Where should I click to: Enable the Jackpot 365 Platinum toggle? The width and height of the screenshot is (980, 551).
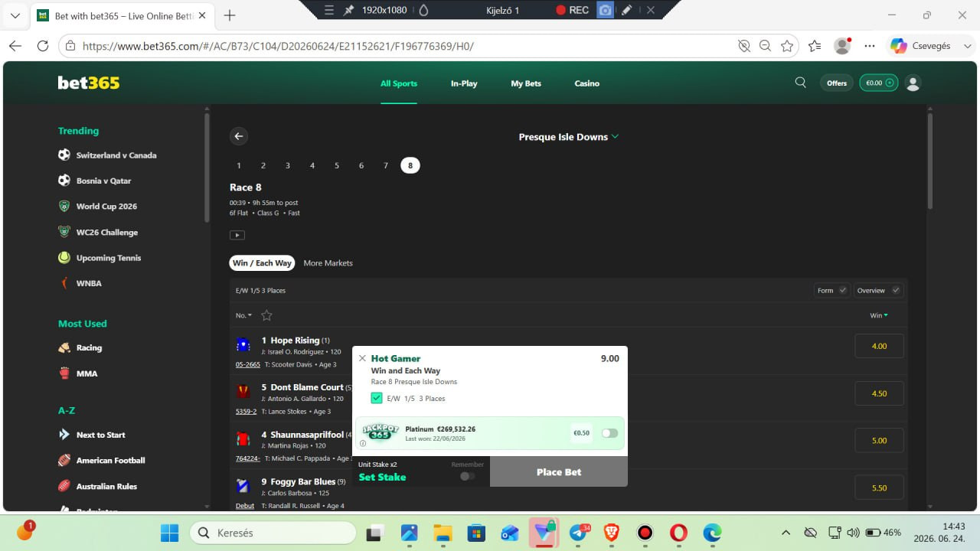pos(609,433)
